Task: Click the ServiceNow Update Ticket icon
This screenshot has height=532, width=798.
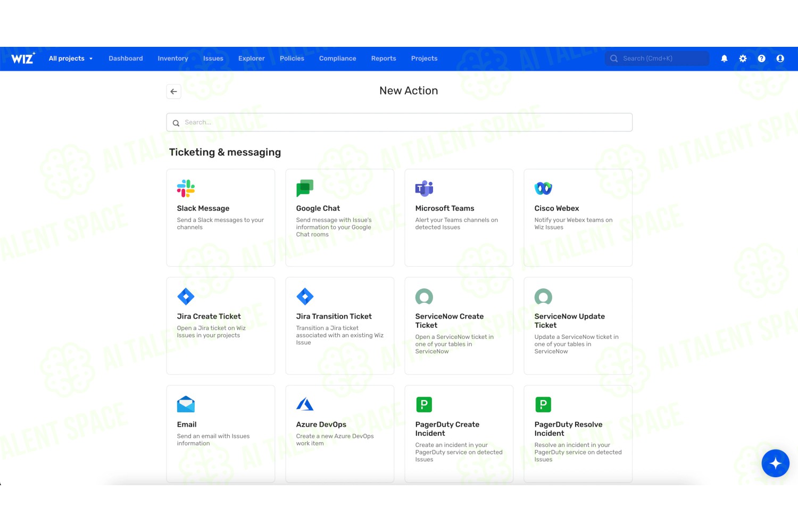Action: pos(543,296)
